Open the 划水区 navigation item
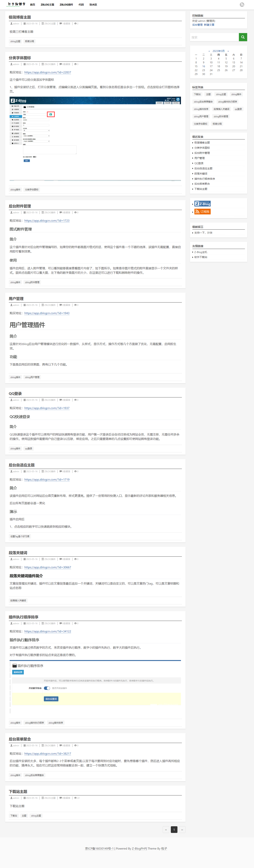254x868 pixels. [x=93, y=5]
